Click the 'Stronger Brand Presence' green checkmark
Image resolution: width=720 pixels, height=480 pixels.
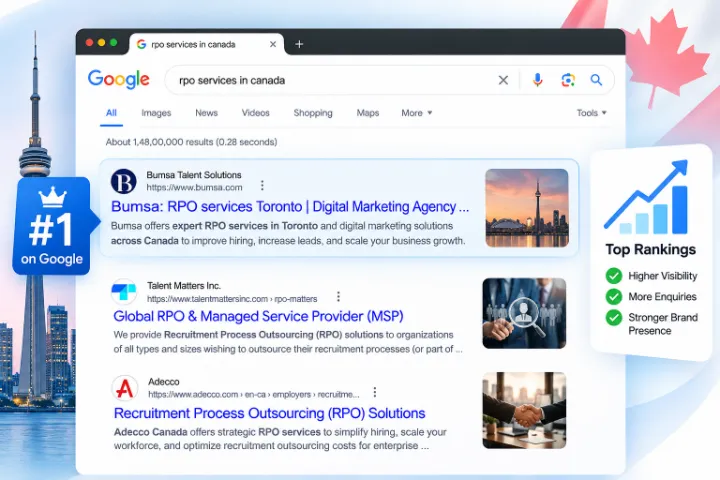(613, 317)
